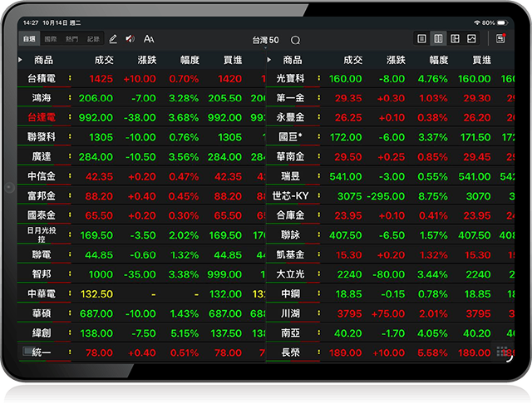Open the options dots for 中信金
Image resolution: width=532 pixels, height=404 pixels.
click(x=70, y=175)
